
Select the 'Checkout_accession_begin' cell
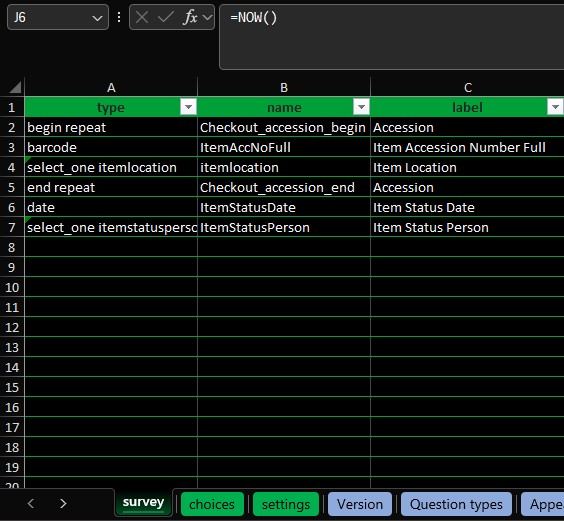pyautogui.click(x=284, y=127)
